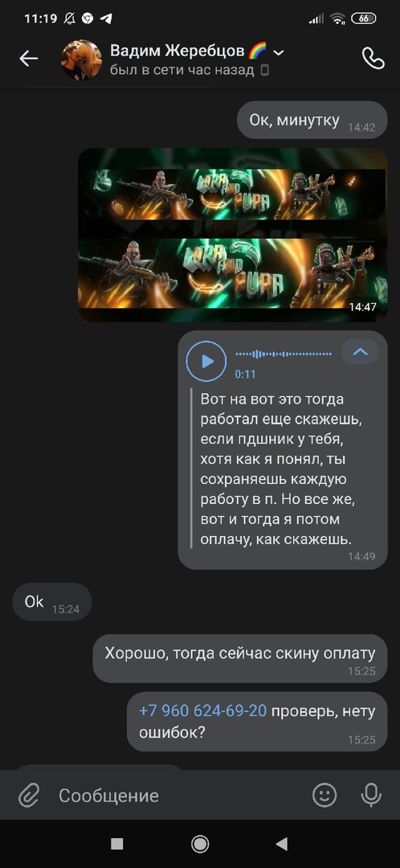
Task: Go back using the header arrow
Action: point(28,58)
